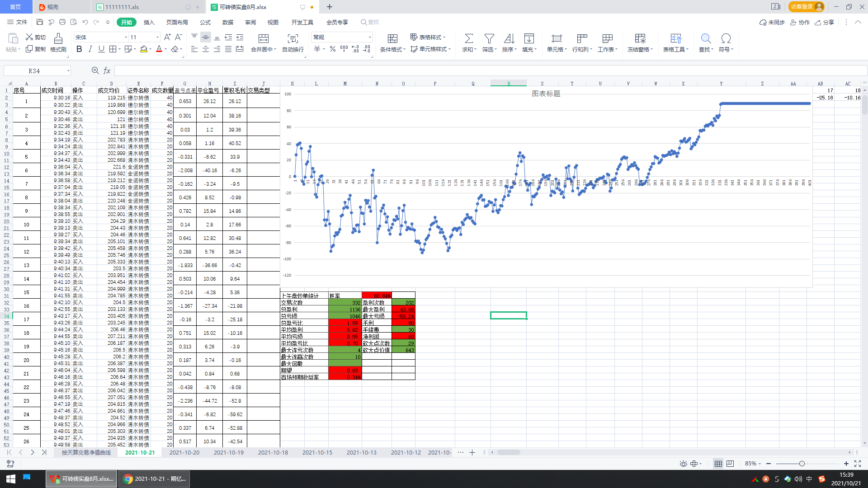Expand the font name dropdown showing 宋体

(126, 38)
